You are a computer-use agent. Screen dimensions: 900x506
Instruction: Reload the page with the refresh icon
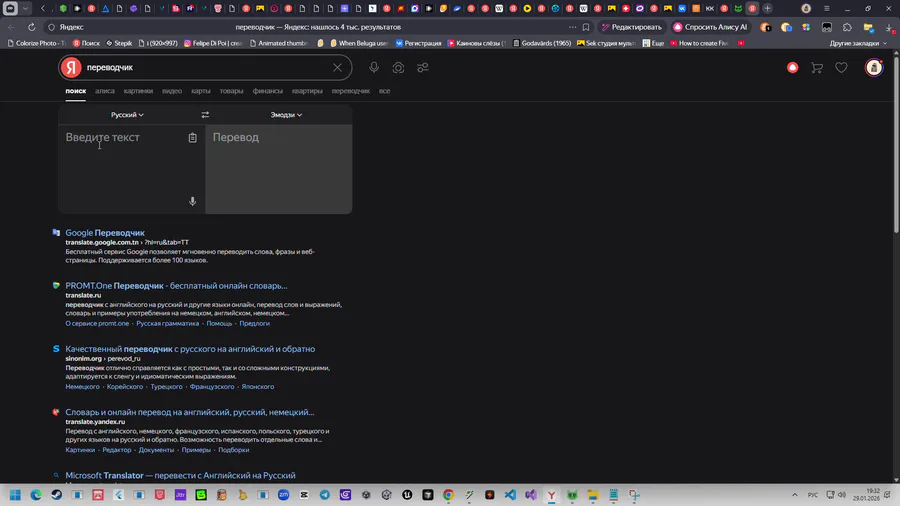[x=32, y=27]
